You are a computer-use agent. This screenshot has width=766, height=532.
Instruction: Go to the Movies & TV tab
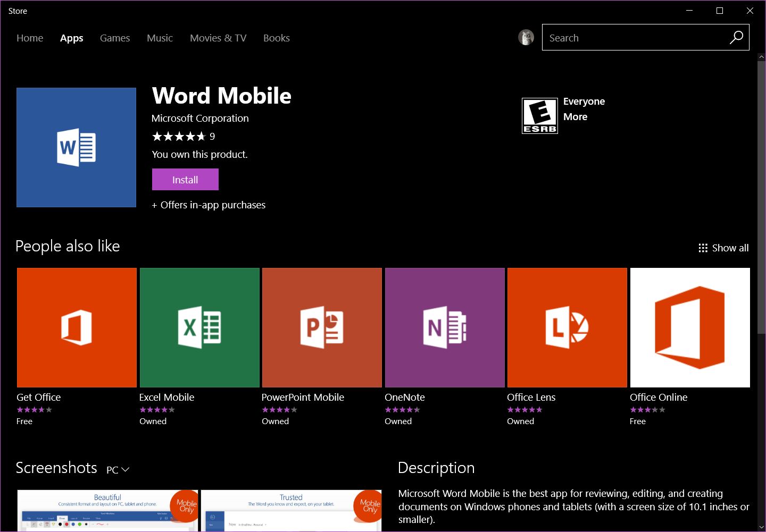point(218,38)
